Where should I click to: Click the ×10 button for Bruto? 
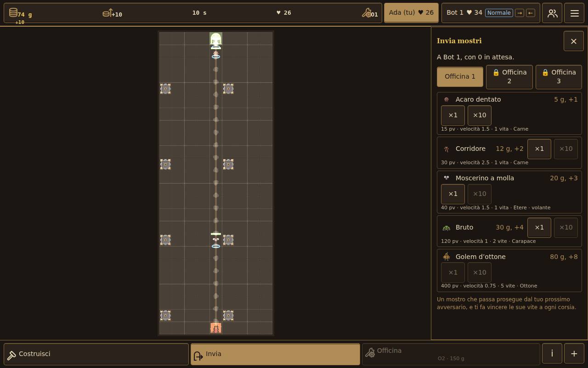tap(566, 227)
